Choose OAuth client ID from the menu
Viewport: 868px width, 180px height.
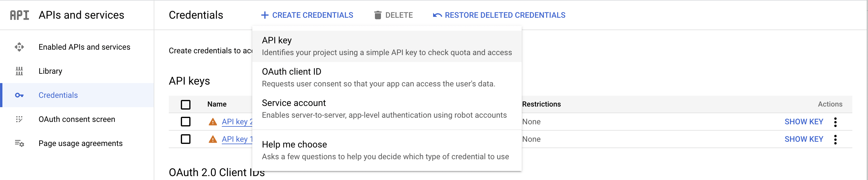(x=292, y=71)
